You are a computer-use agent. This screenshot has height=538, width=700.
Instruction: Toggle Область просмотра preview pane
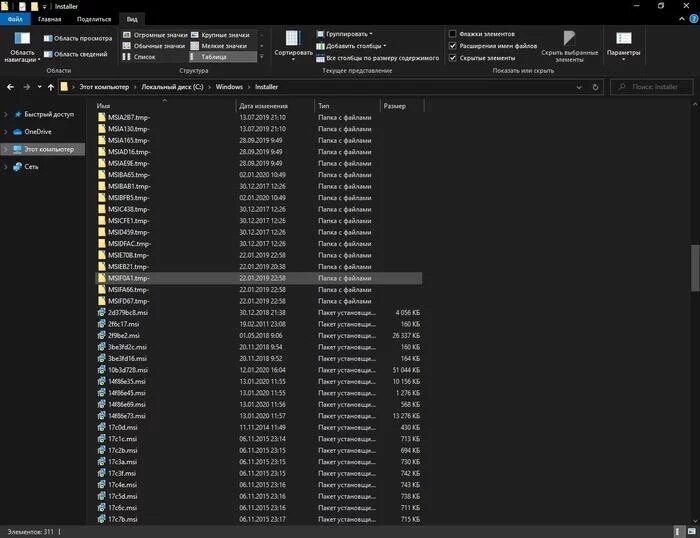78,38
